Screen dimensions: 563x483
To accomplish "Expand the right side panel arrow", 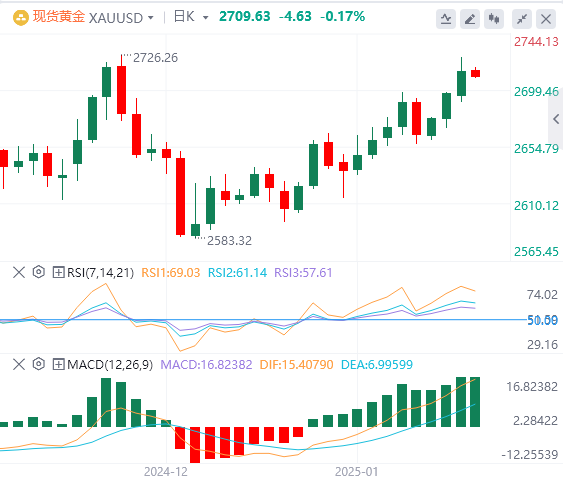I will click(x=556, y=119).
